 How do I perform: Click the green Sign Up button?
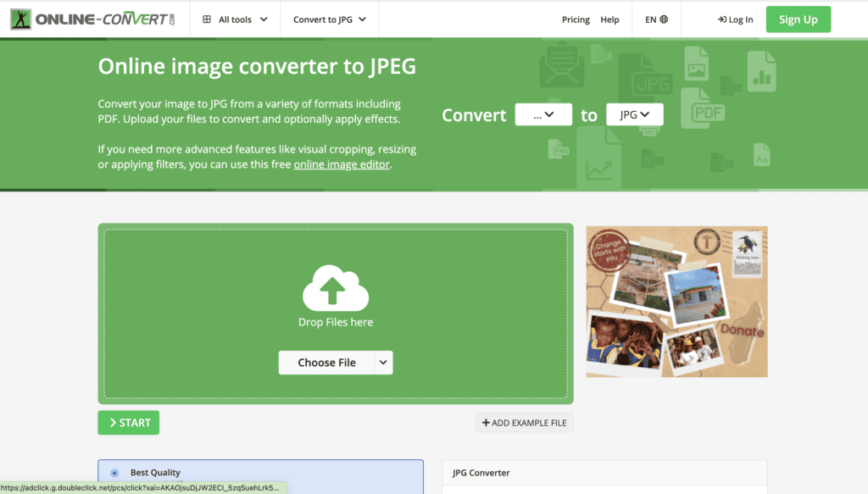pos(798,19)
